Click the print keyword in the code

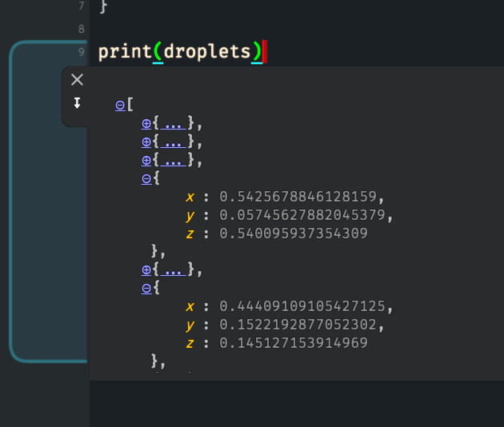[124, 53]
